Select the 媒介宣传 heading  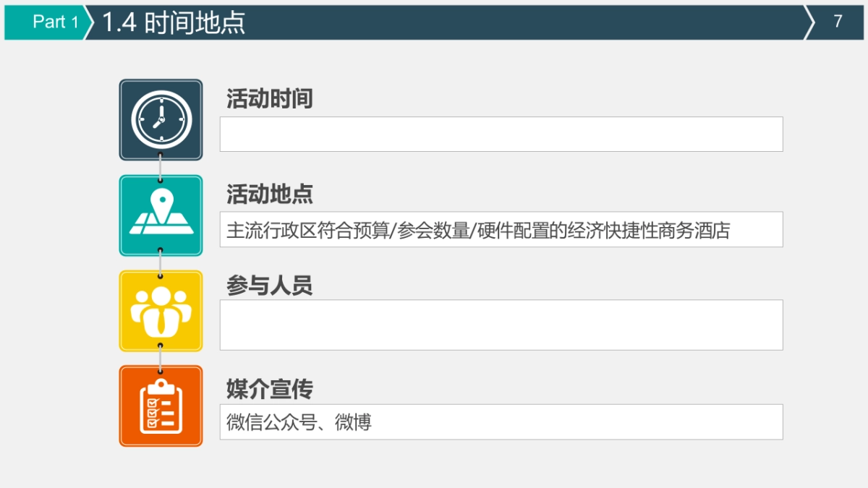[270, 390]
